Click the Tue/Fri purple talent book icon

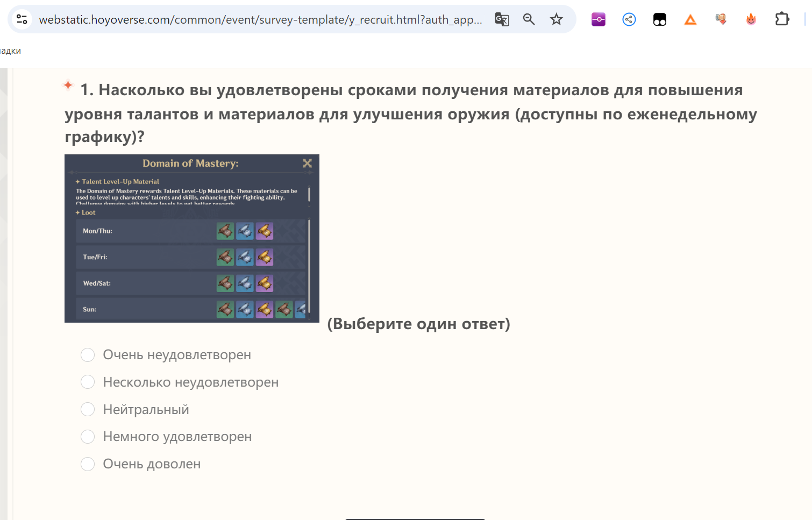pos(265,257)
